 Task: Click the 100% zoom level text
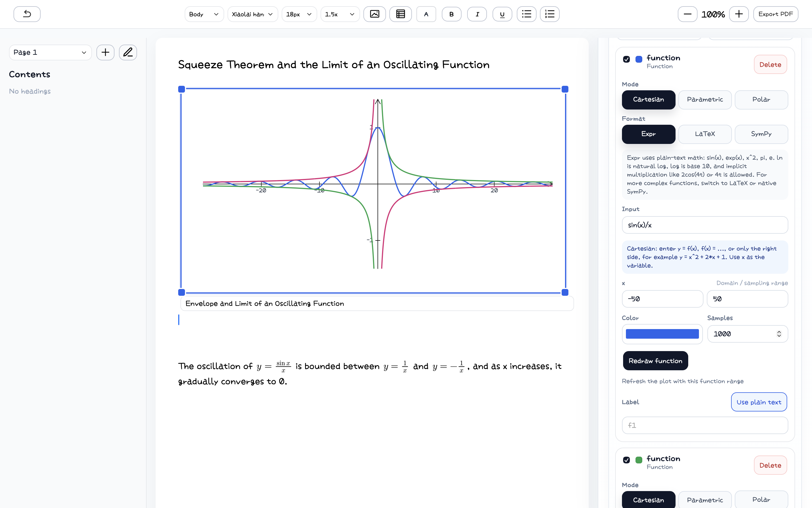tap(713, 14)
